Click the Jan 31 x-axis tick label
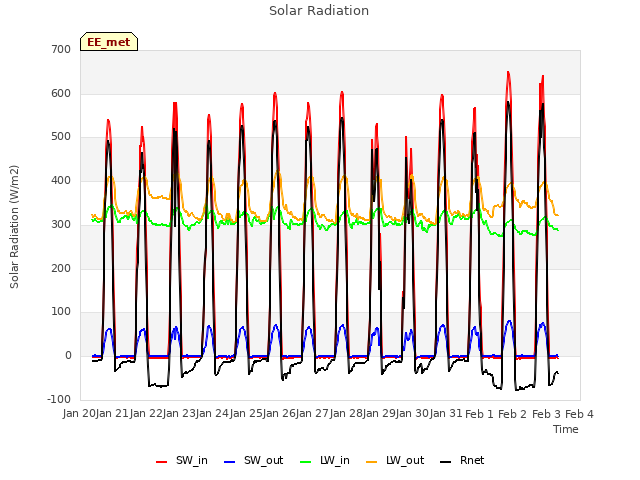Image resolution: width=640 pixels, height=480 pixels. (446, 414)
